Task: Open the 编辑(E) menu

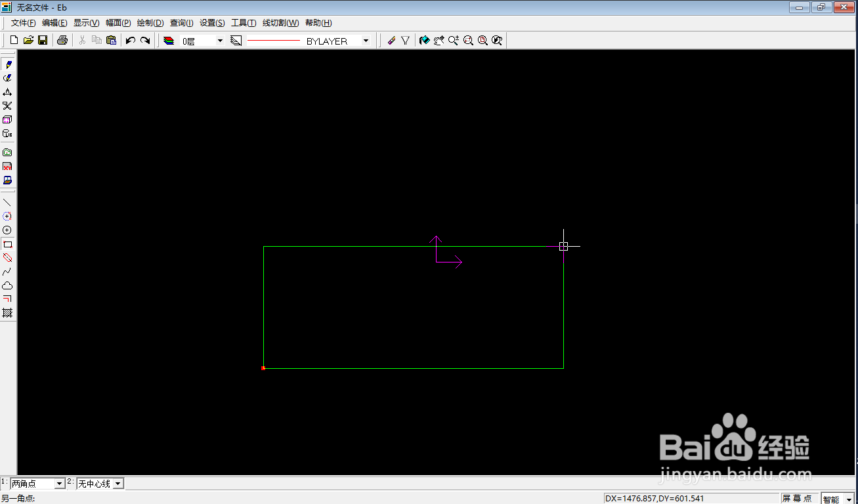Action: 54,23
